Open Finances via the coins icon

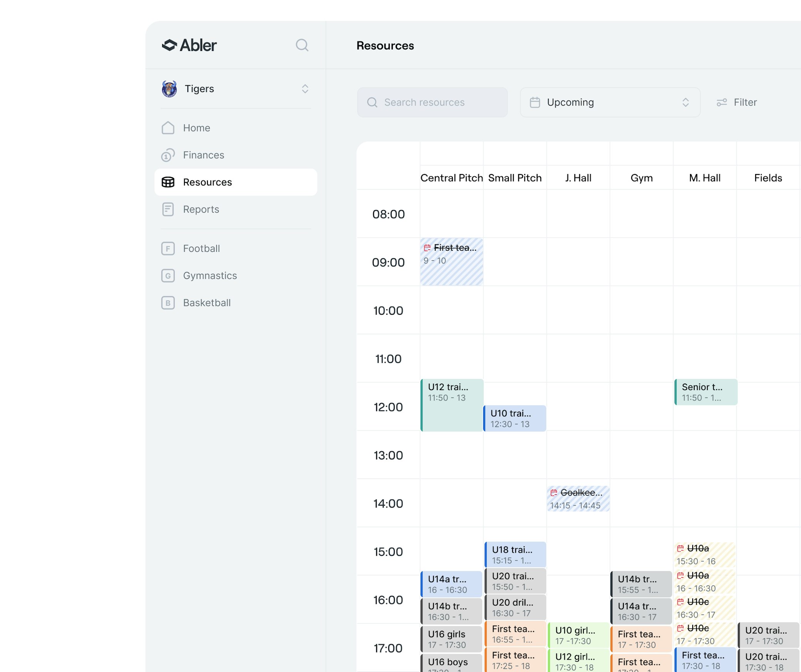tap(168, 155)
